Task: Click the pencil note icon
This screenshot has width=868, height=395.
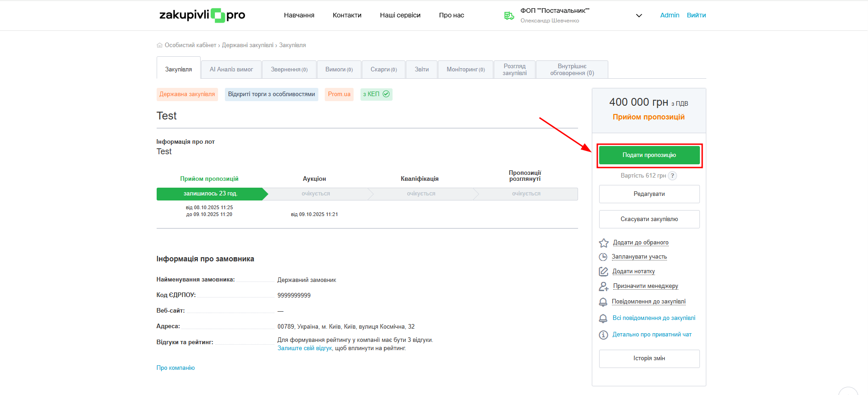Action: click(x=603, y=271)
